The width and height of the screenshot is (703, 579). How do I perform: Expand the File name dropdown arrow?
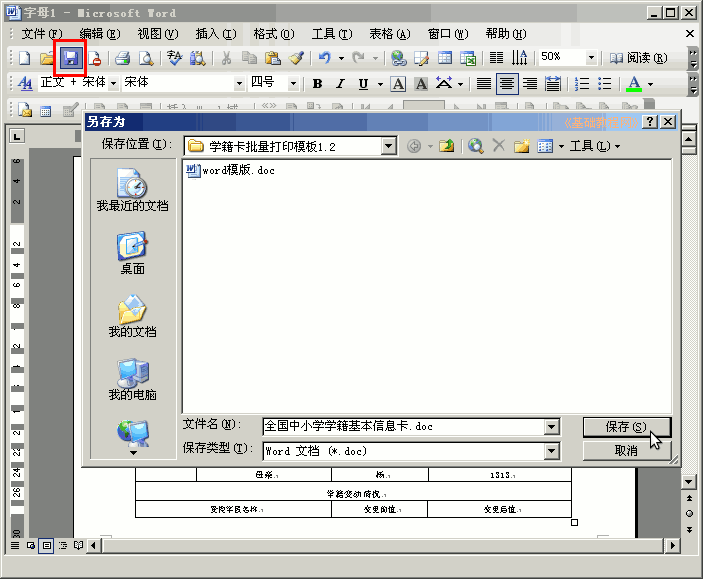[552, 427]
